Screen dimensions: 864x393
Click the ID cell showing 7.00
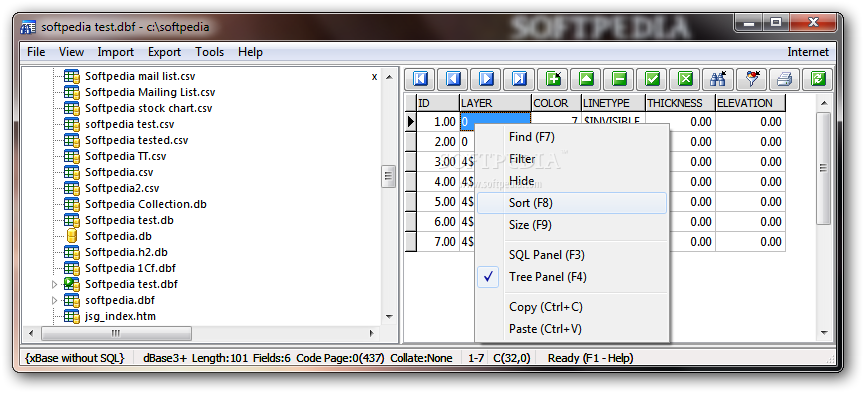point(438,241)
